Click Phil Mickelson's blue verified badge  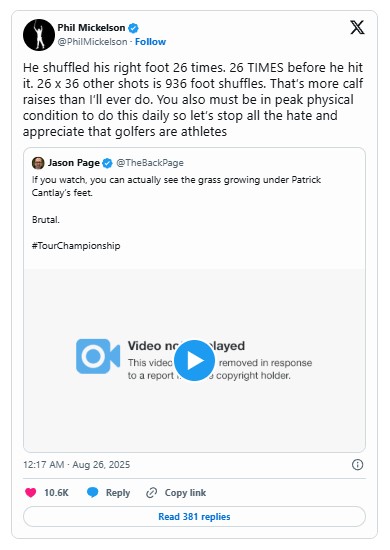(133, 28)
